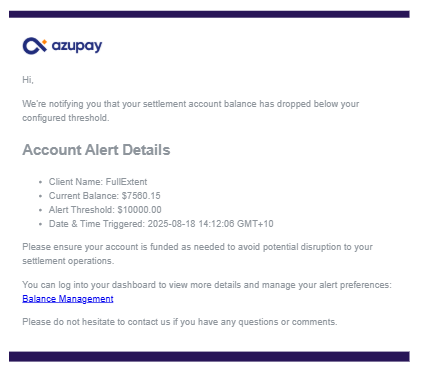Click the settlement account balance notification paragraph
This screenshot has width=429, height=378.
[191, 111]
